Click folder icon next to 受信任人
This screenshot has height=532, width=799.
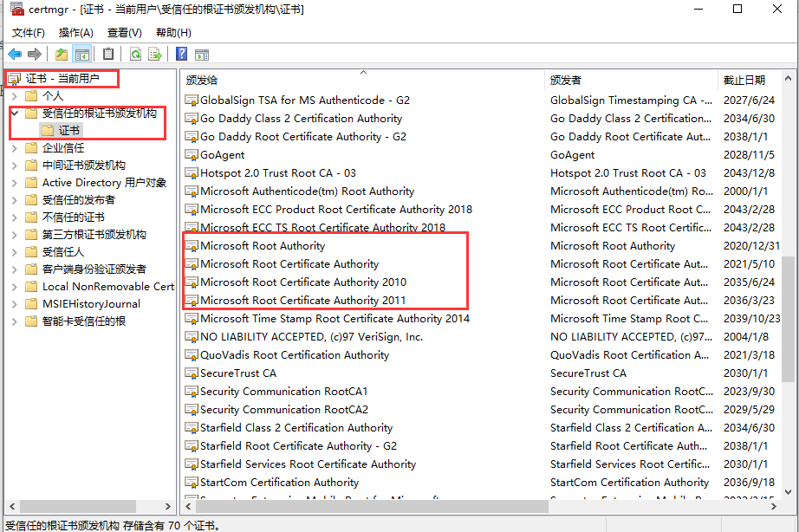[x=31, y=252]
